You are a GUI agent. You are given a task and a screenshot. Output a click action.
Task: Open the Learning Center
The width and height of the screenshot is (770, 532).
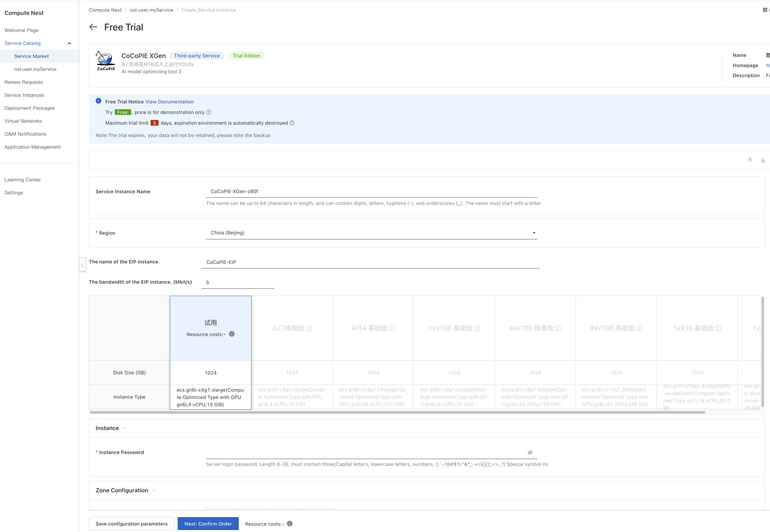tap(23, 180)
